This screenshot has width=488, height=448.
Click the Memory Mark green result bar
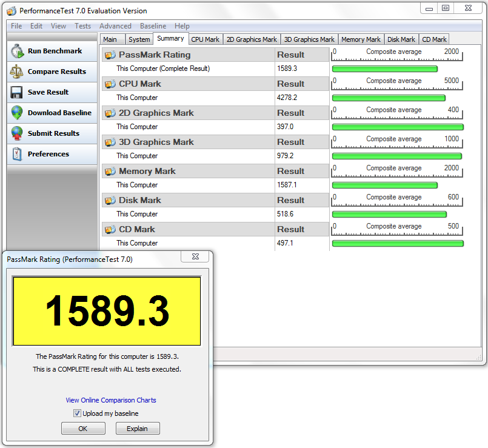(385, 186)
